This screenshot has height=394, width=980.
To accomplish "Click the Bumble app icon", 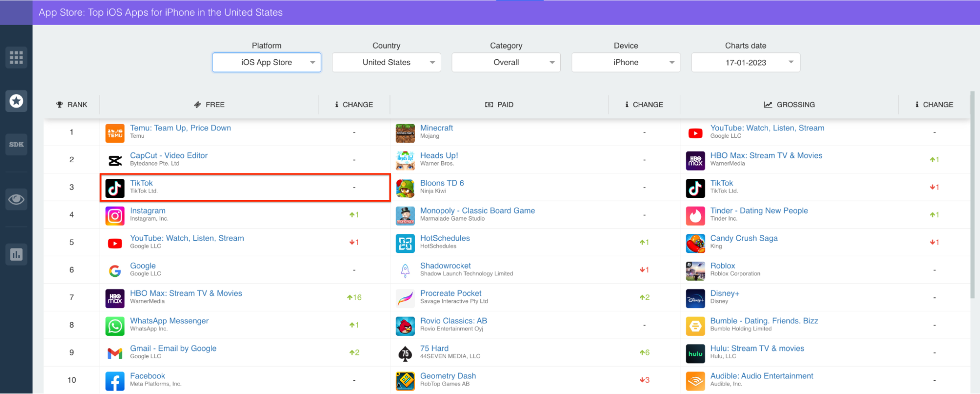I will coord(695,326).
